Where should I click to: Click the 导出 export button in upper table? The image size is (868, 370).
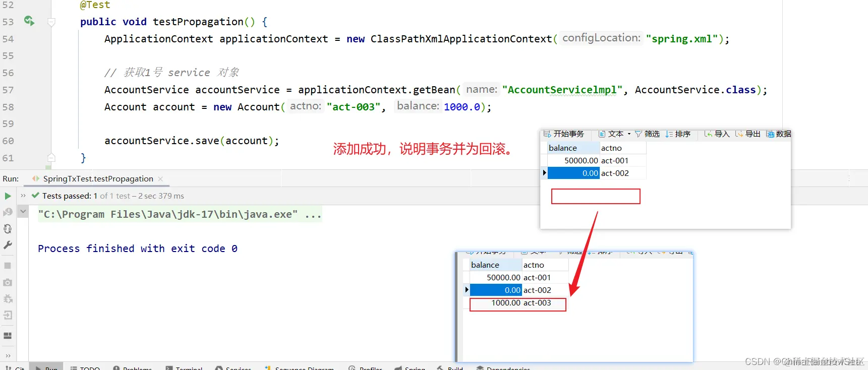pyautogui.click(x=748, y=134)
